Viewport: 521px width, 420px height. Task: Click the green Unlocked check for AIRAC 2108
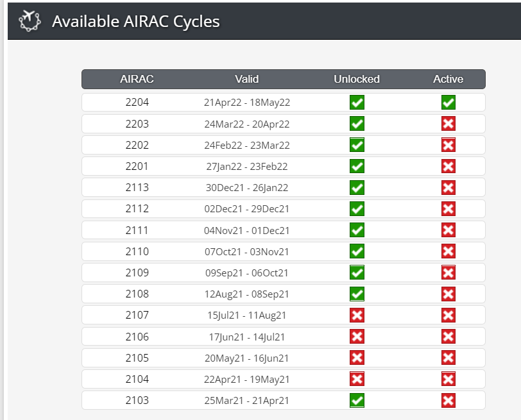point(357,294)
